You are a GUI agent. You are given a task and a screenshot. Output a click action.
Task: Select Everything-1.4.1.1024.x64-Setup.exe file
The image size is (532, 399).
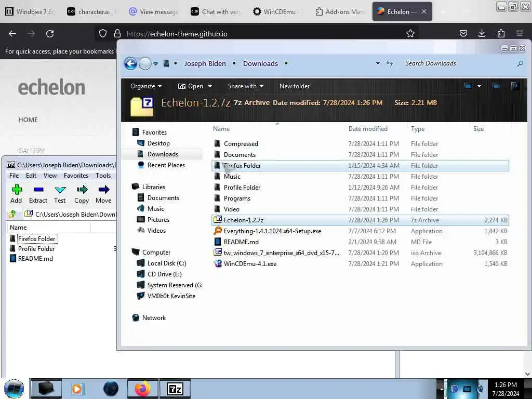pos(360,231)
